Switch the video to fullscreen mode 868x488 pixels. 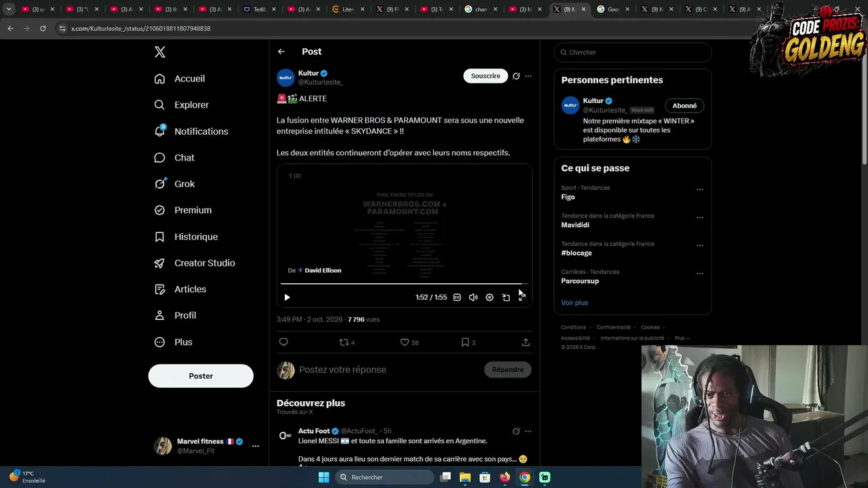point(521,297)
